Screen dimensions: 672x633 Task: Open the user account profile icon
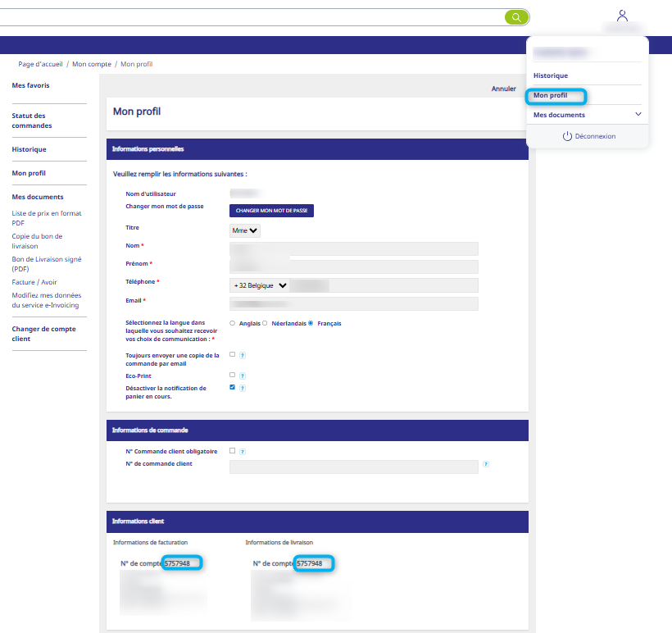(622, 16)
